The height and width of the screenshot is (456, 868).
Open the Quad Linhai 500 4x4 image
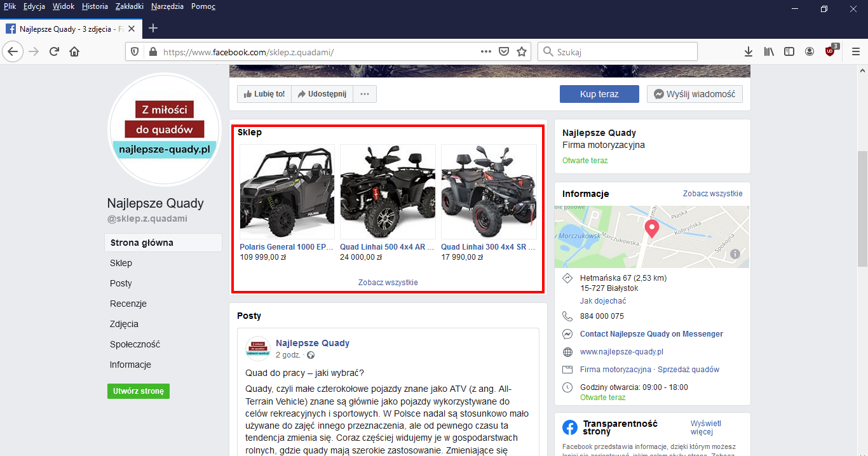click(x=388, y=192)
